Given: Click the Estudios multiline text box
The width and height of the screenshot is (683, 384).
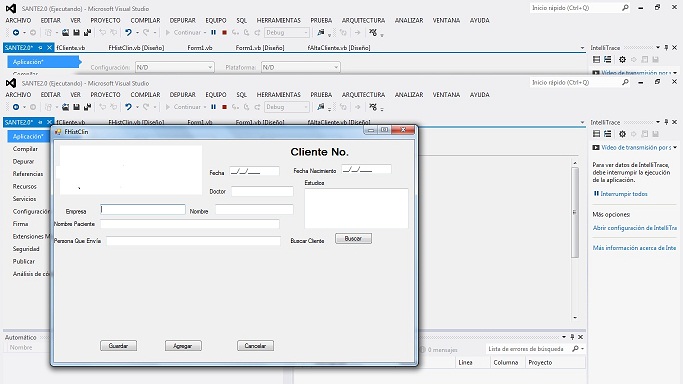Looking at the screenshot, I should coord(356,208).
